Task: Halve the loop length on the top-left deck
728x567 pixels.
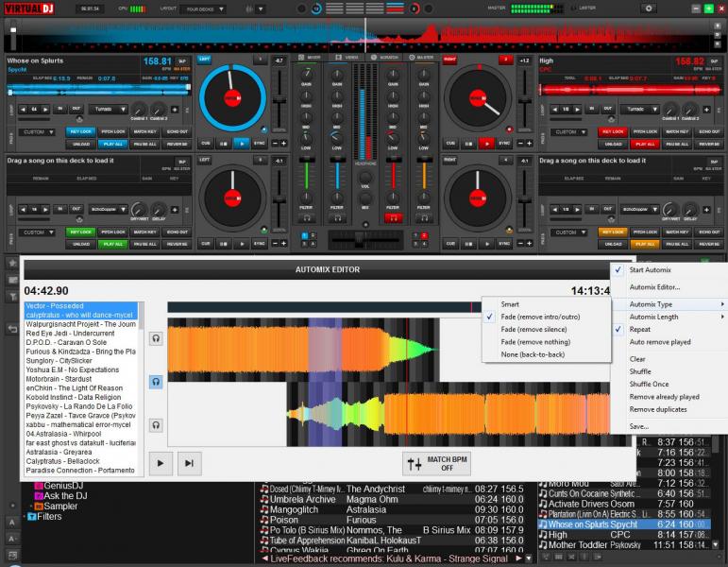Action: pyautogui.click(x=23, y=110)
